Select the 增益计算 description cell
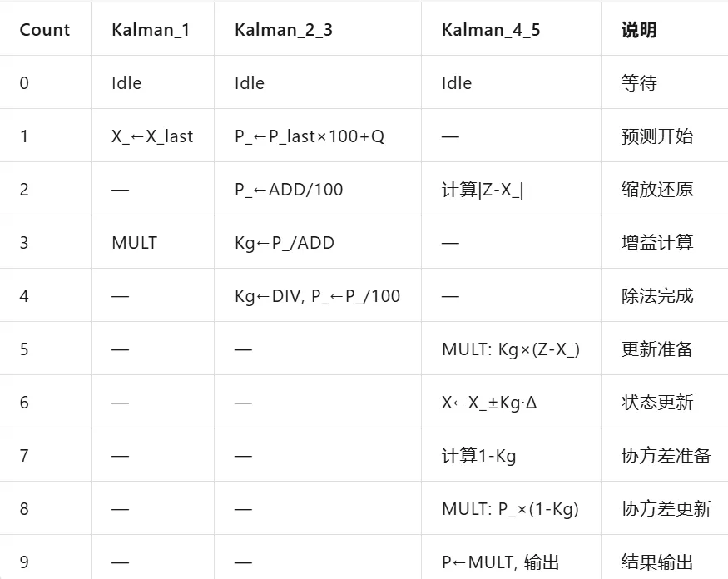728x579 pixels. [x=657, y=242]
